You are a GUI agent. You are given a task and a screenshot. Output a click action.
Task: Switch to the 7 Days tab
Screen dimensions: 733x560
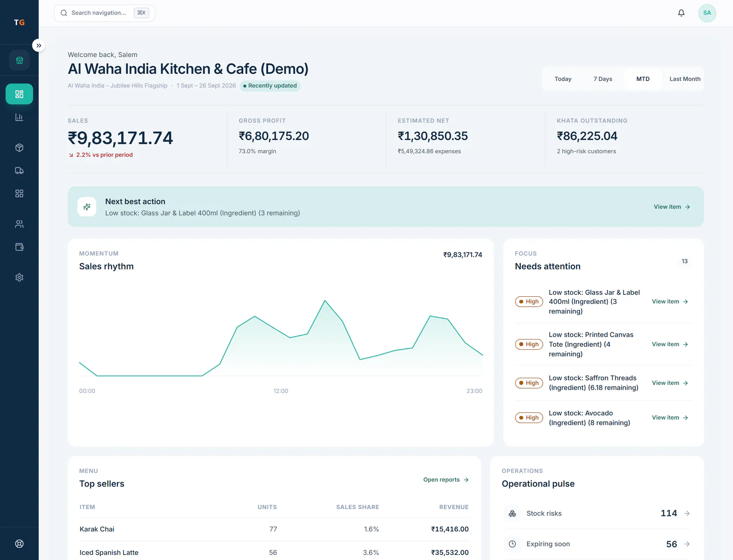603,79
